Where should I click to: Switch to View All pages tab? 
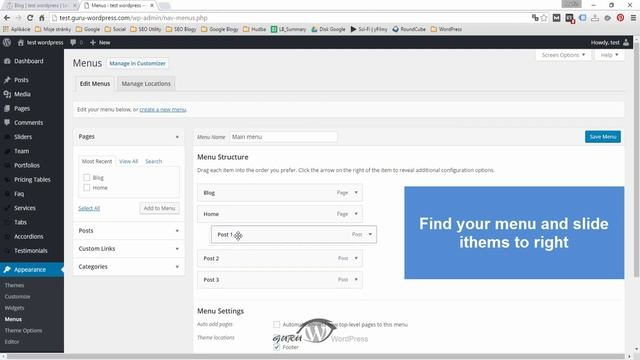click(x=128, y=161)
